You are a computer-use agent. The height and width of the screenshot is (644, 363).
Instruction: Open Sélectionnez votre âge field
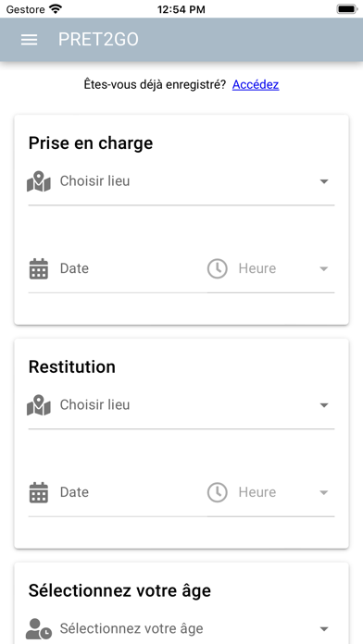[x=181, y=629]
